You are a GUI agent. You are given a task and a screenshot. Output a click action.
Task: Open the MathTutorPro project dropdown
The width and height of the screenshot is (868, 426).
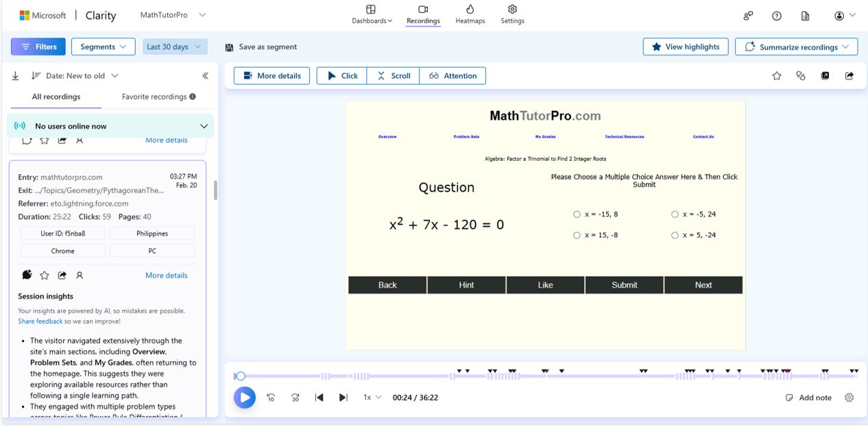pyautogui.click(x=173, y=15)
